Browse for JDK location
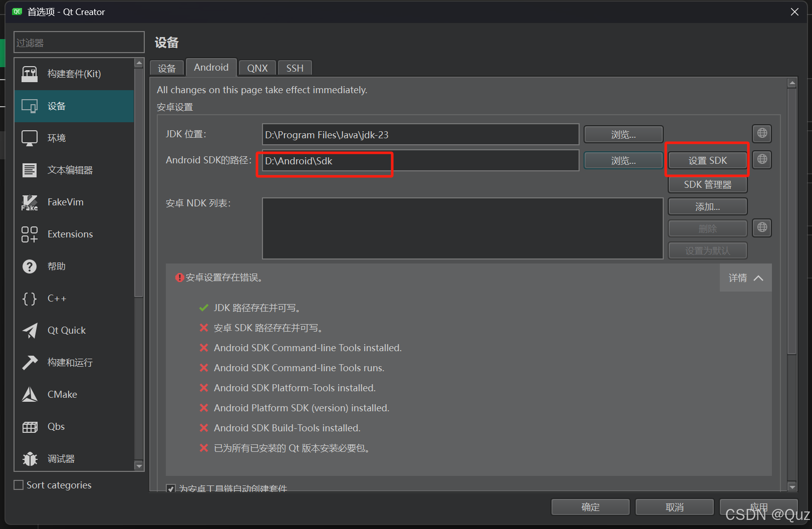The height and width of the screenshot is (529, 812). (x=623, y=134)
